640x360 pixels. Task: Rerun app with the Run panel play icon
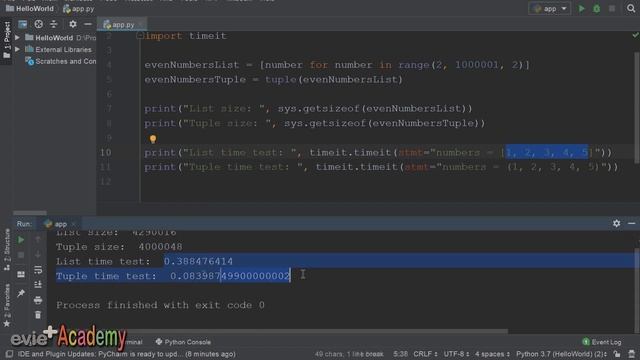pos(21,240)
